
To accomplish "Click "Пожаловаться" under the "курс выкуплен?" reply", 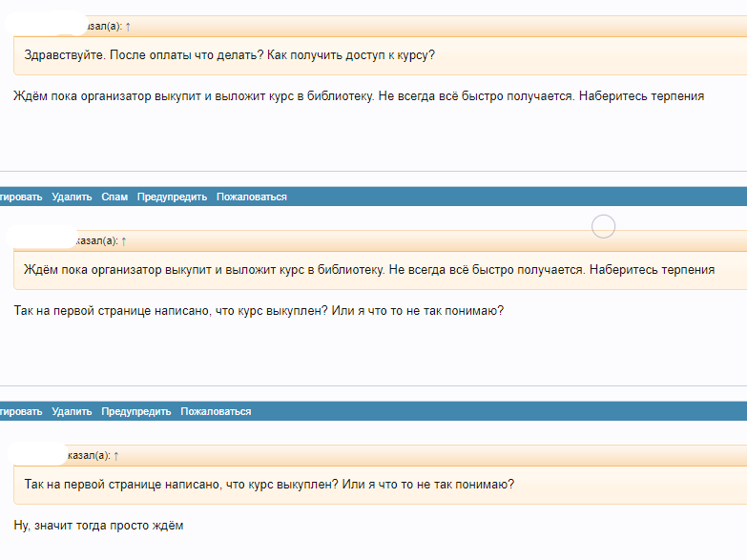I will coord(216,411).
